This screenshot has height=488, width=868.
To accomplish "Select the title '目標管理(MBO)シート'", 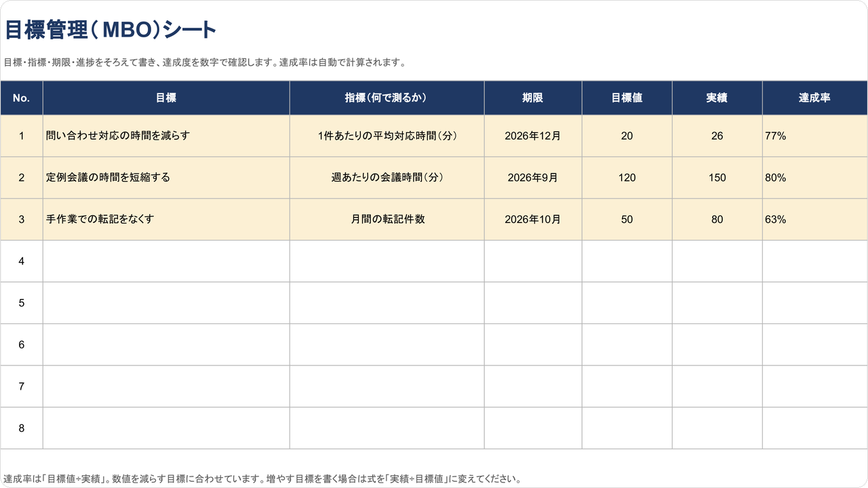I will click(x=111, y=30).
